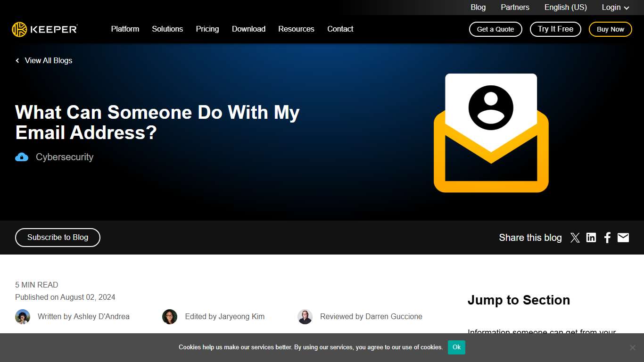
Task: Dismiss cookie banner with X icon
Action: (x=632, y=347)
